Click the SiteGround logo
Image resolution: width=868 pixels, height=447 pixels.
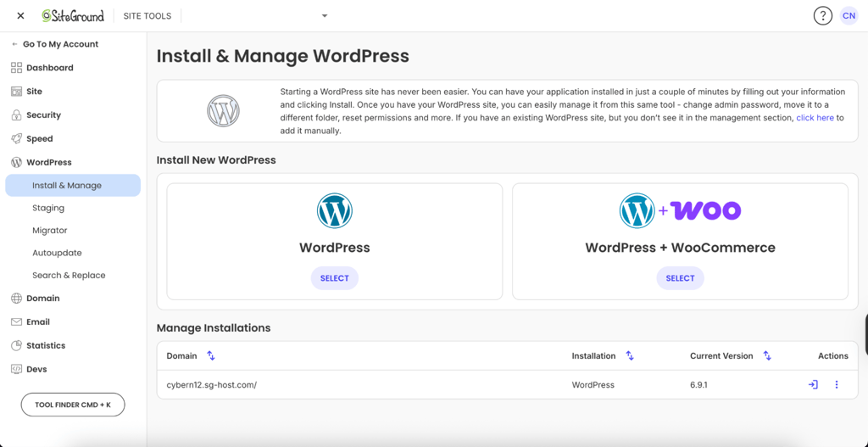pyautogui.click(x=73, y=15)
